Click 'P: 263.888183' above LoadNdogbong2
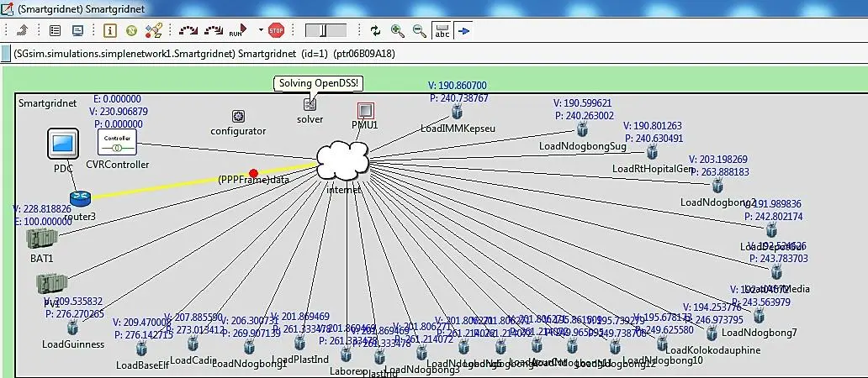Viewport: 868px width, 378px height. pyautogui.click(x=719, y=171)
